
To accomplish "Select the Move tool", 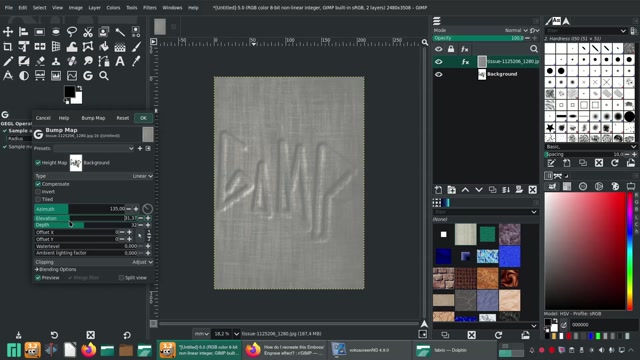I will tap(8, 32).
